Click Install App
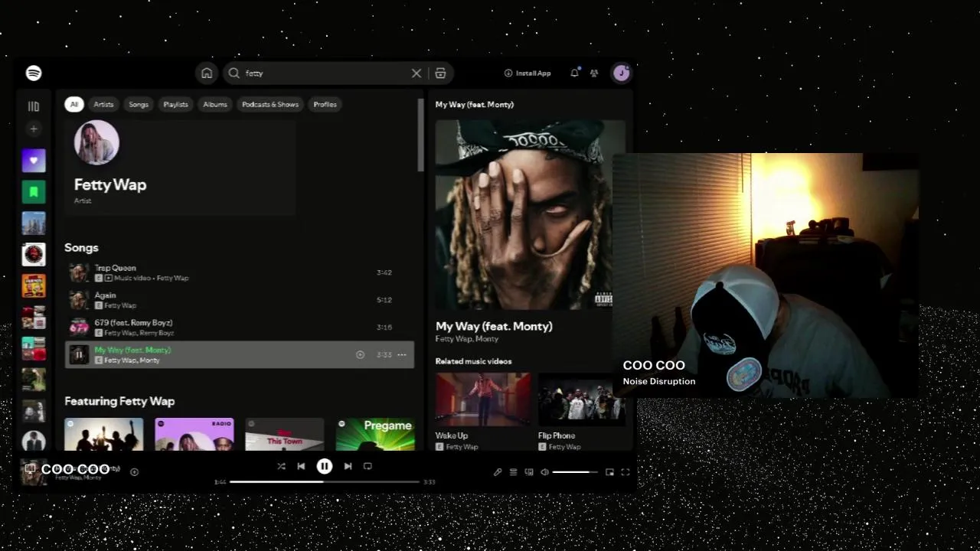980x551 pixels. pyautogui.click(x=528, y=73)
